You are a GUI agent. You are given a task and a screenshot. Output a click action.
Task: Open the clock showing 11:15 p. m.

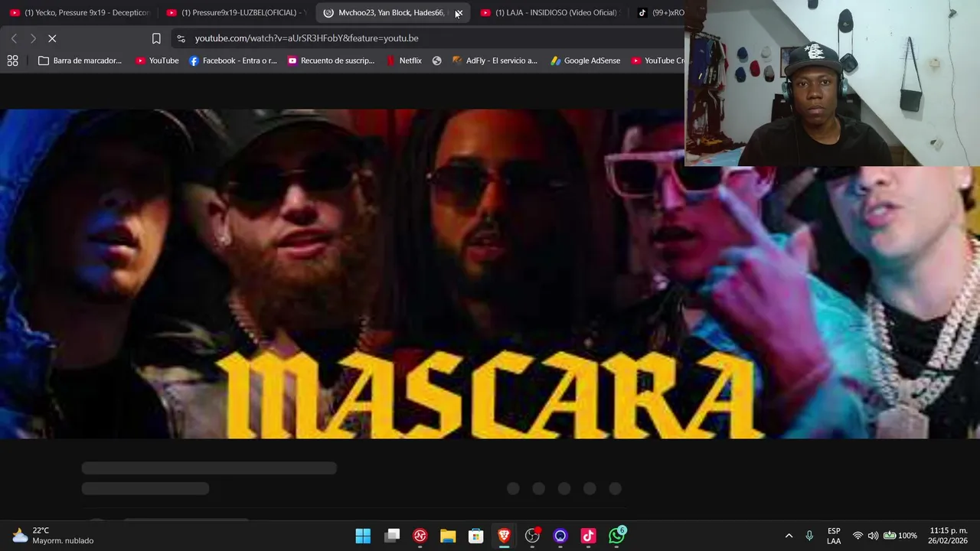pos(949,536)
